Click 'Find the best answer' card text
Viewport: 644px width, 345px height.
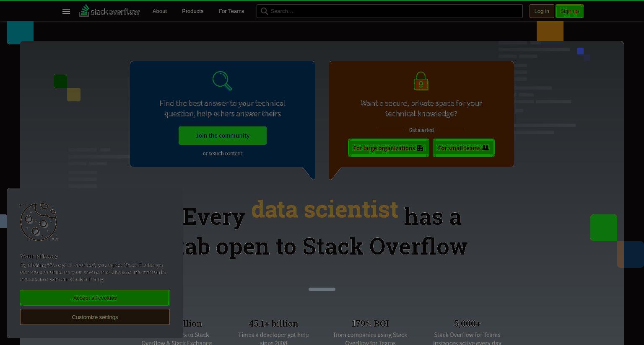[223, 108]
